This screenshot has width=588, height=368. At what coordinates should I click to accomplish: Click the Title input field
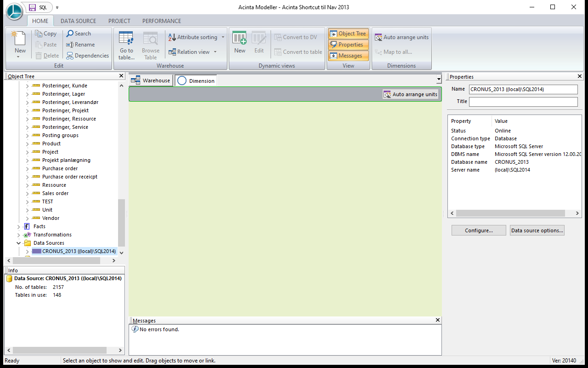(523, 101)
